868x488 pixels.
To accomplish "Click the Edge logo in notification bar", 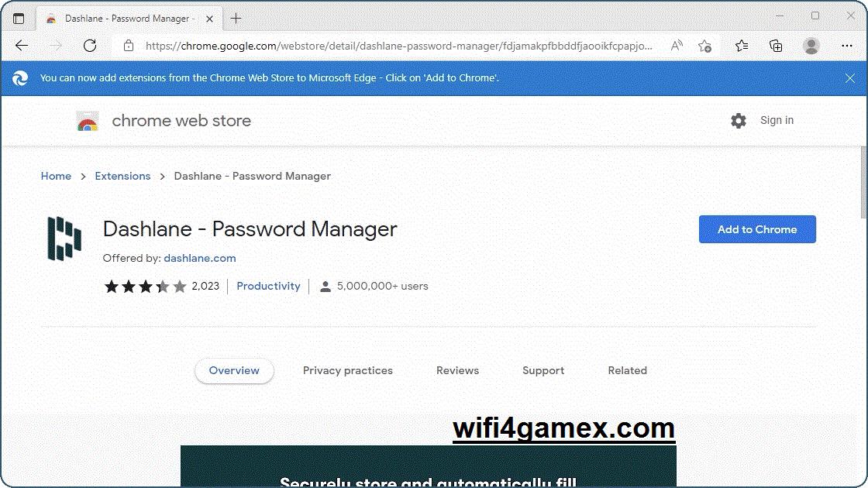I will pos(20,78).
